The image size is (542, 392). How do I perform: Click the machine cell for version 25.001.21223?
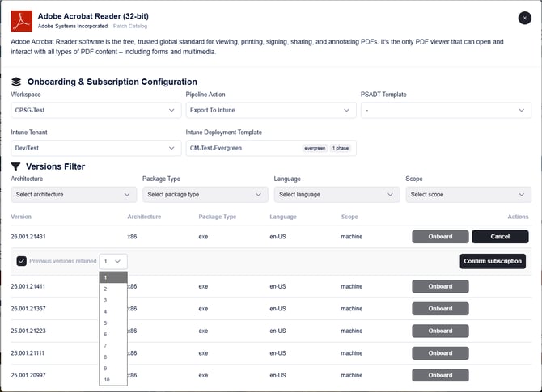click(352, 331)
